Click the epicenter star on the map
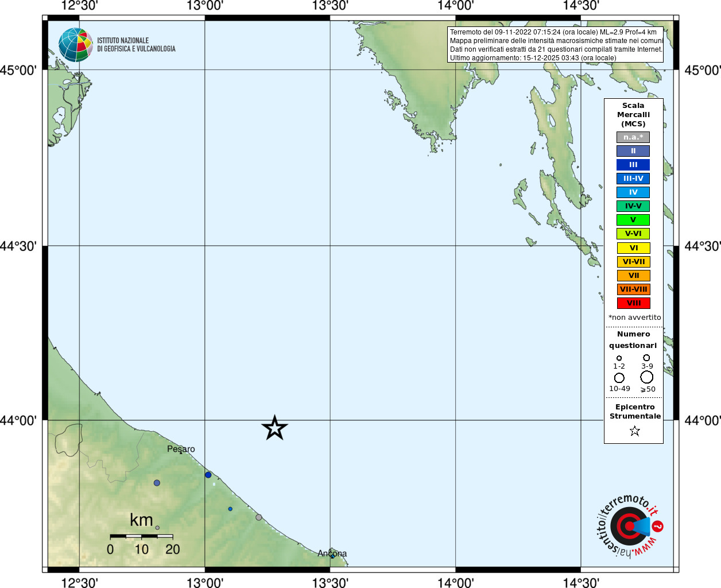The image size is (721, 588). [x=274, y=428]
